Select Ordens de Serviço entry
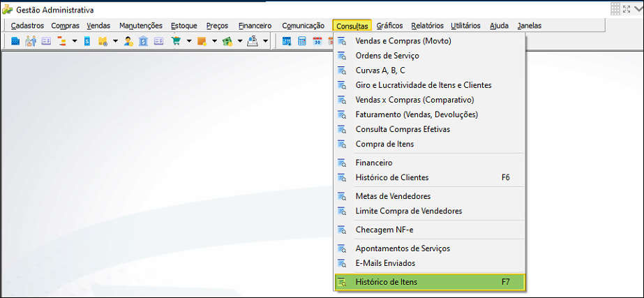Image resolution: width=644 pixels, height=298 pixels. [430, 56]
